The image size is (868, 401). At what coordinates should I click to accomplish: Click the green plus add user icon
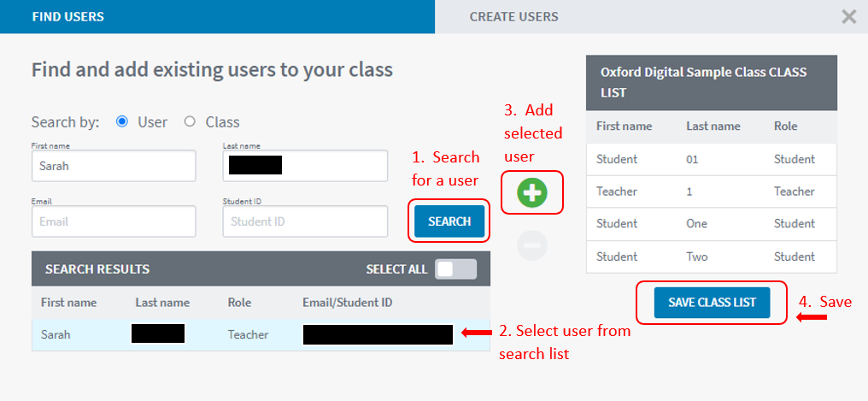tap(532, 192)
